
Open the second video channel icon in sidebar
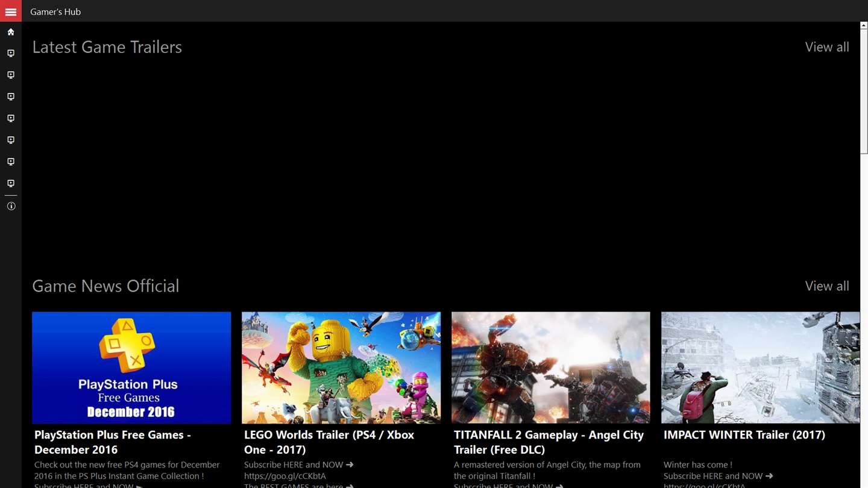(x=11, y=75)
